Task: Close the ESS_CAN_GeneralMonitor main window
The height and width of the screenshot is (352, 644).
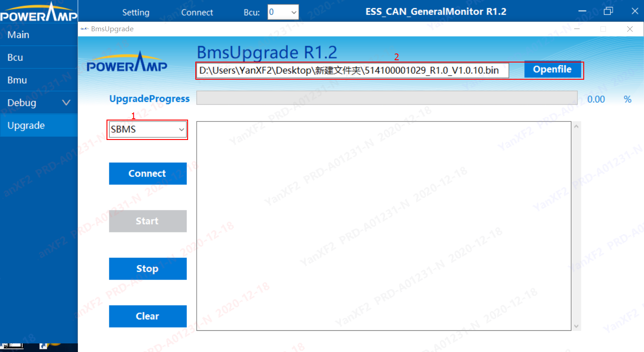Action: pos(634,11)
